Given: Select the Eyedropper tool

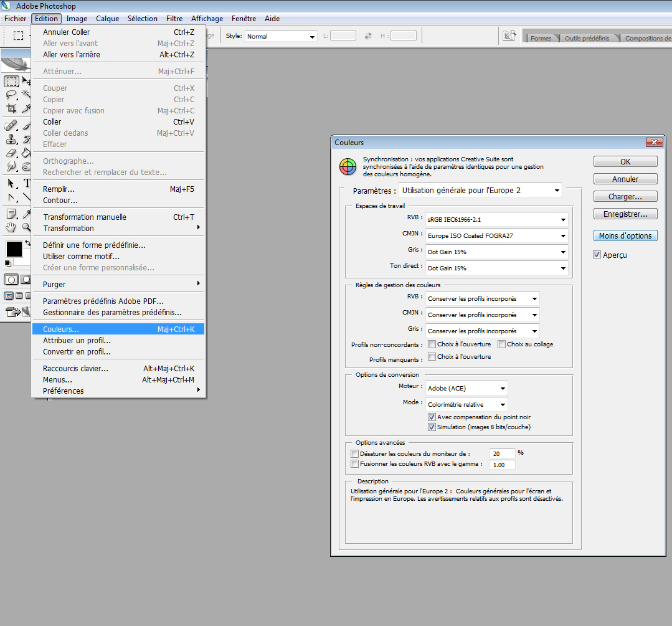Looking at the screenshot, I should click(x=27, y=214).
